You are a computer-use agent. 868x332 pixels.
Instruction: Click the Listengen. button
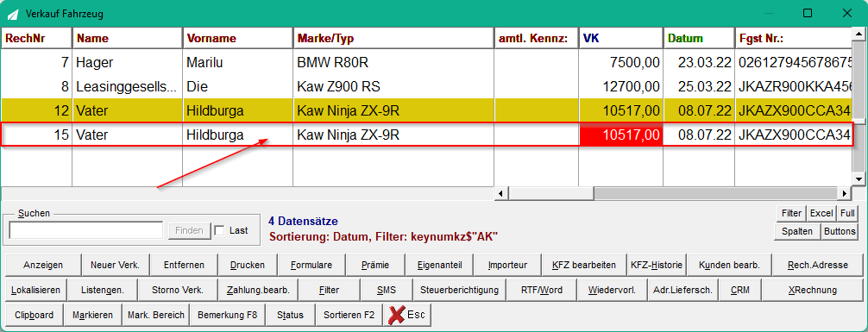[x=102, y=290]
